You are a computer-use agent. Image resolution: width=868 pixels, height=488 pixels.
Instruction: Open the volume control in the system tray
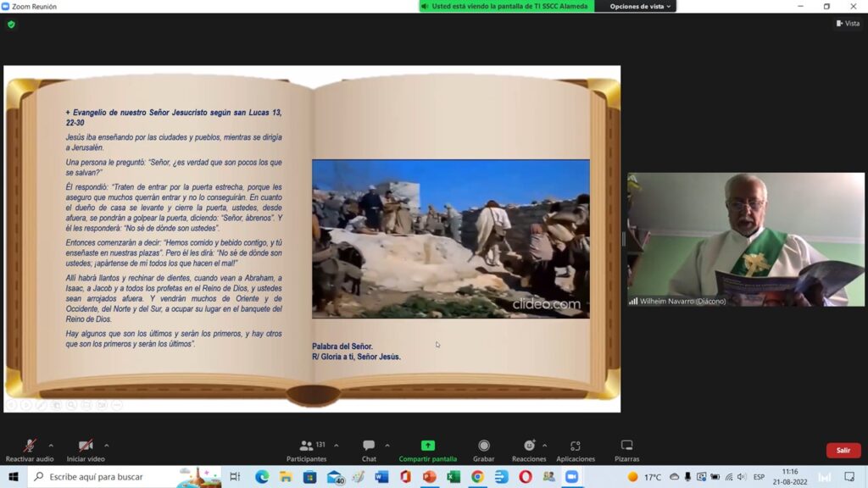tap(742, 476)
